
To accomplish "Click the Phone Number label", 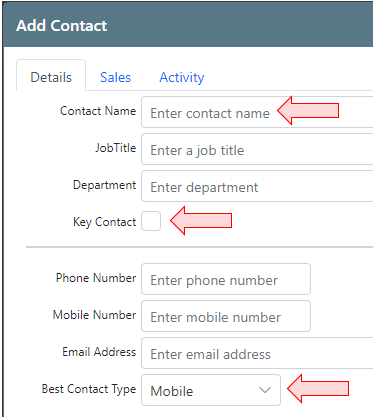I will [96, 278].
